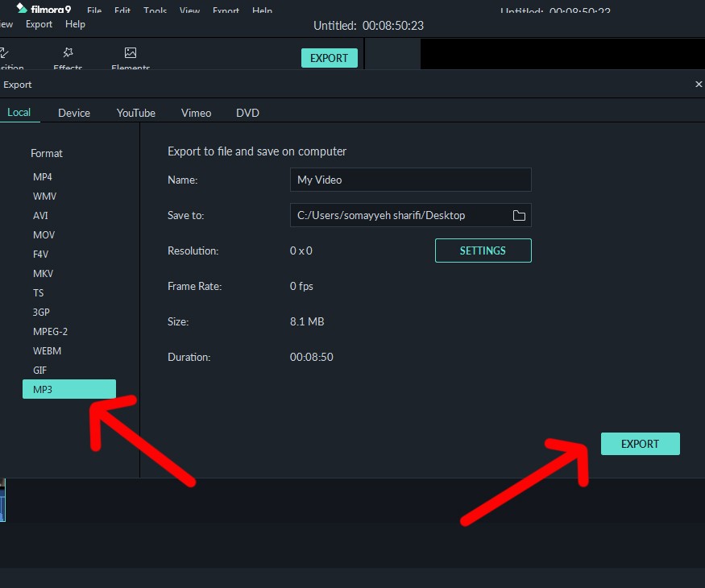Click the Save to path field
705x588 pixels.
[x=399, y=216]
